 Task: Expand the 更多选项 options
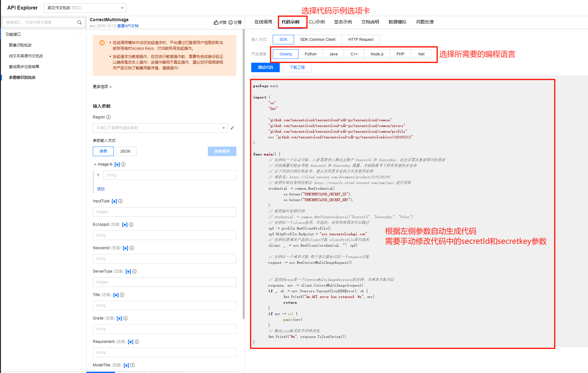pyautogui.click(x=102, y=87)
